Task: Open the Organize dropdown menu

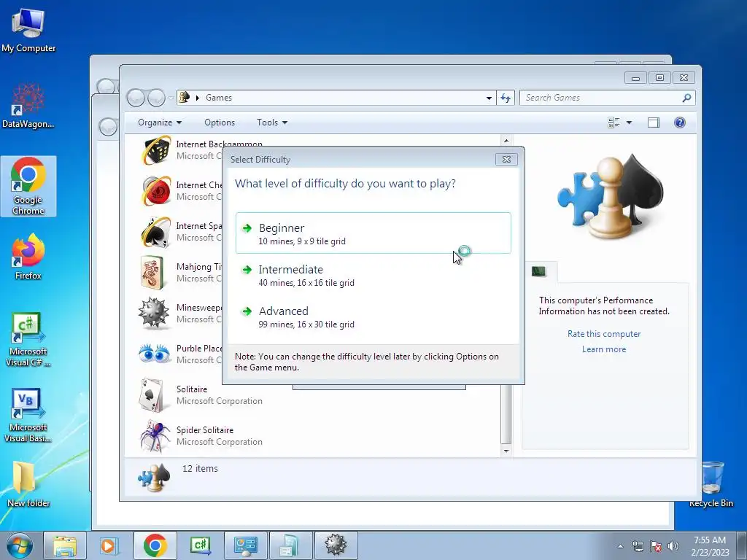Action: click(160, 122)
